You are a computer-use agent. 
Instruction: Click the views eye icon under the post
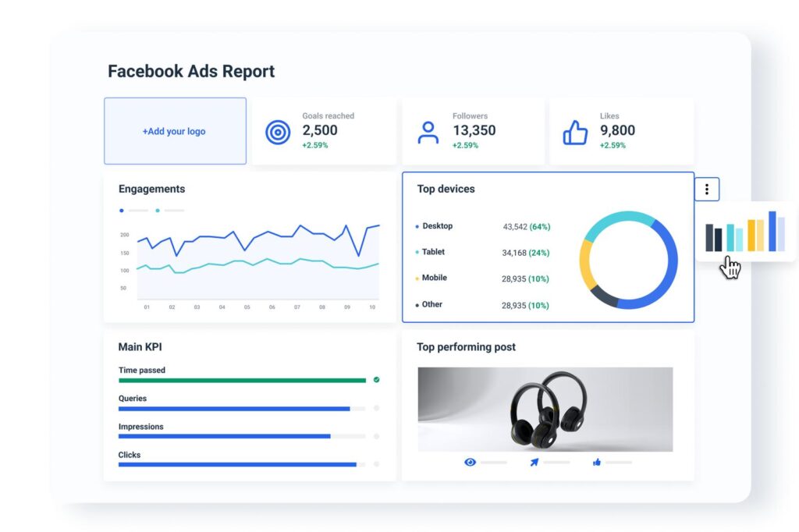(471, 463)
